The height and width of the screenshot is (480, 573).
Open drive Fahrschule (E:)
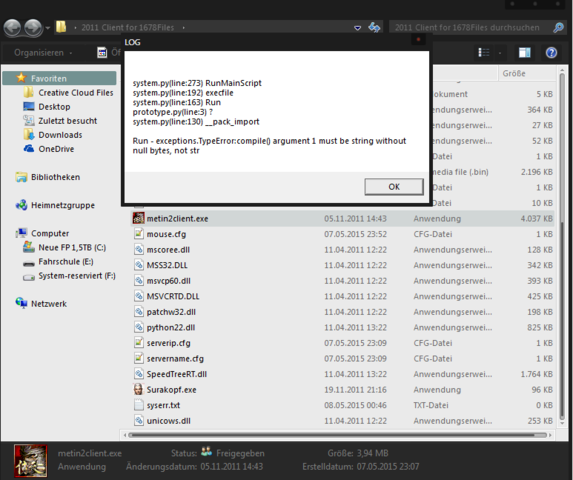tap(66, 262)
